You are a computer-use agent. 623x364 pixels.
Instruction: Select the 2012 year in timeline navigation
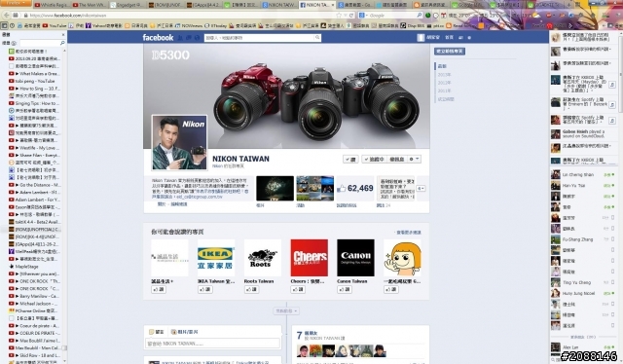point(444,83)
